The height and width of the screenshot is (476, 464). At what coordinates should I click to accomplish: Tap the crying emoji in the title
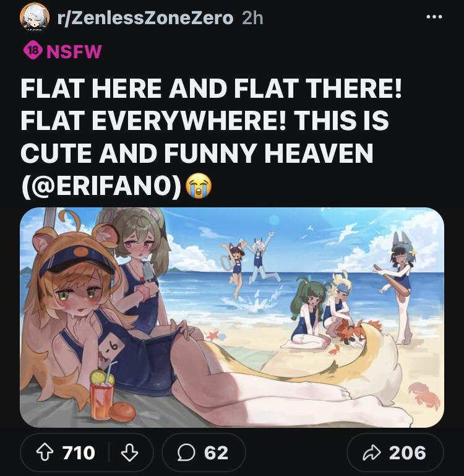tap(198, 186)
